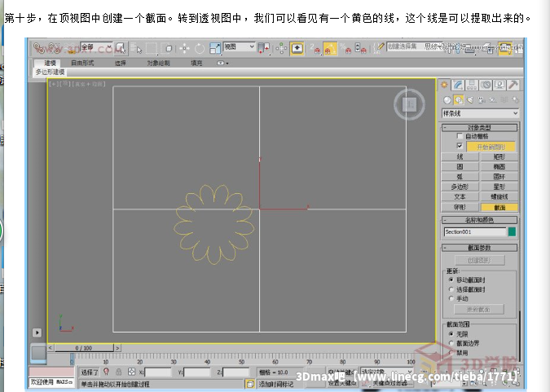This screenshot has height=392, width=550.
Task: Click the highlighted Keyboard Shortcut Override icon
Action: pyautogui.click(x=297, y=48)
